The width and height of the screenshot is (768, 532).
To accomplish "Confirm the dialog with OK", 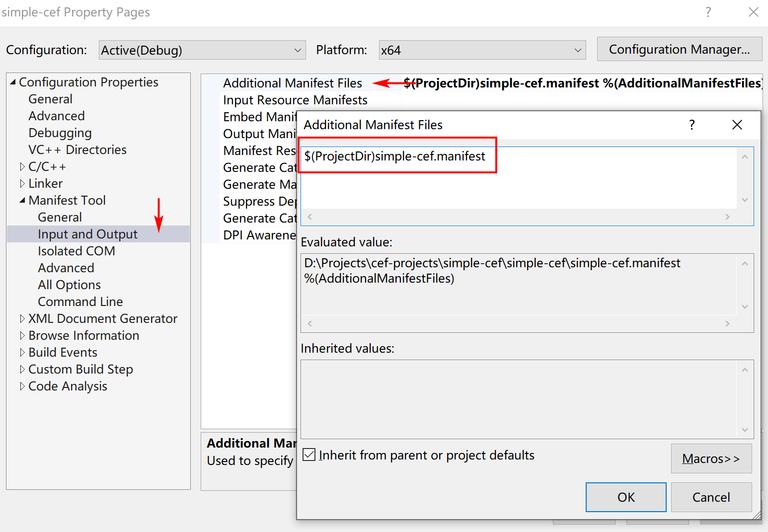I will click(x=626, y=497).
